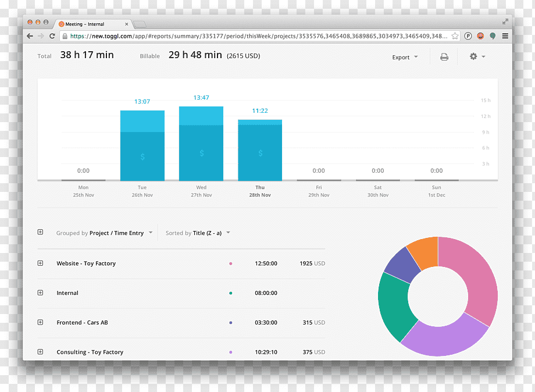Image resolution: width=535 pixels, height=392 pixels.
Task: Click the green pin extension icon
Action: click(x=493, y=36)
